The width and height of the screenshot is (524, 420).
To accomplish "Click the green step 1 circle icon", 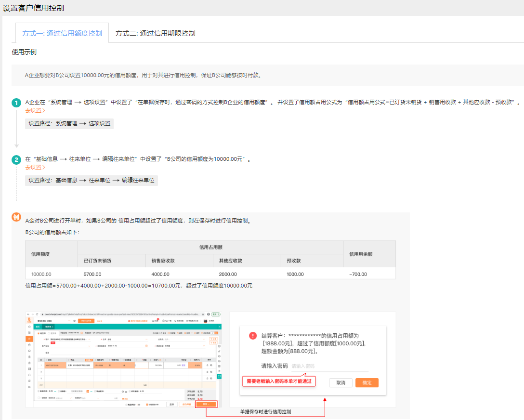I will (16, 103).
